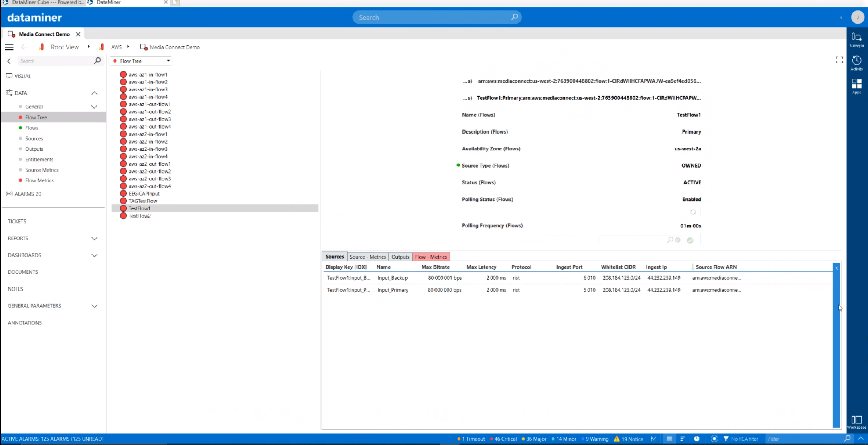This screenshot has height=445, width=868.
Task: Click the polling refresh icon
Action: click(693, 212)
